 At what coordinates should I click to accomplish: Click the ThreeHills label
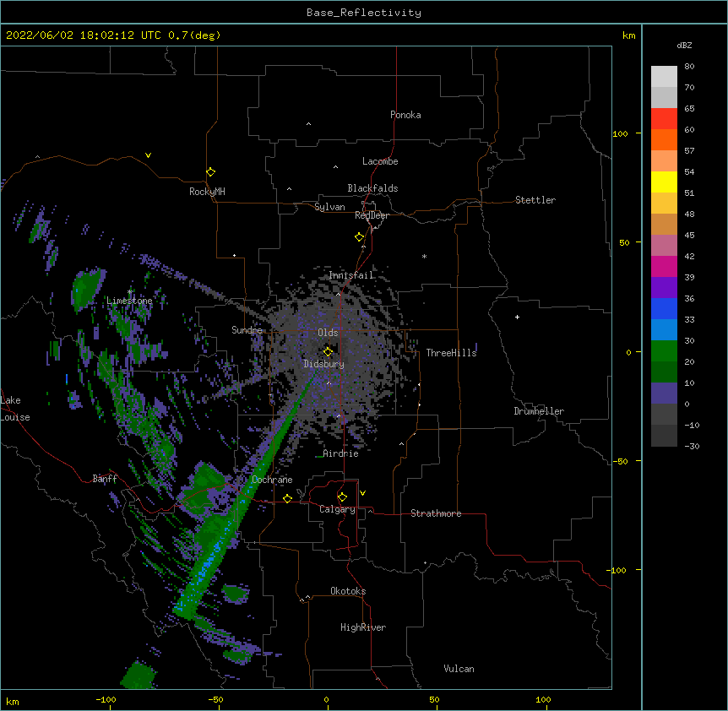451,353
